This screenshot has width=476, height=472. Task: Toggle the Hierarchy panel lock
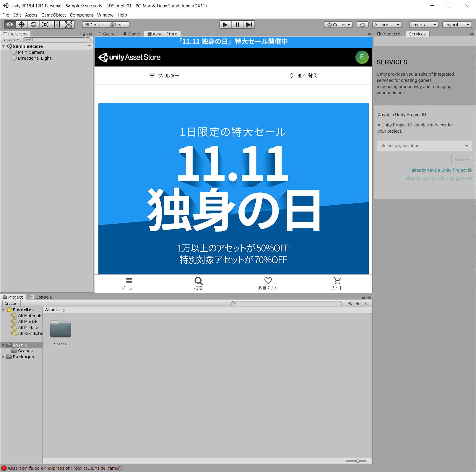[x=84, y=34]
